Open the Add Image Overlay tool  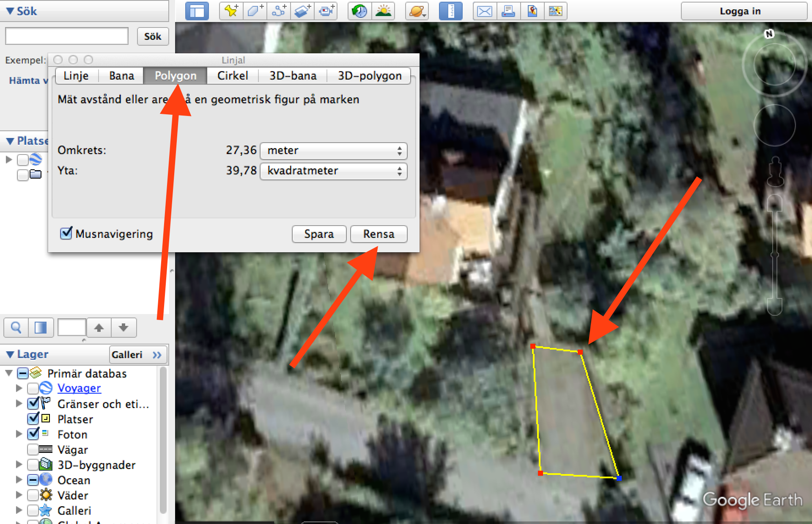302,11
